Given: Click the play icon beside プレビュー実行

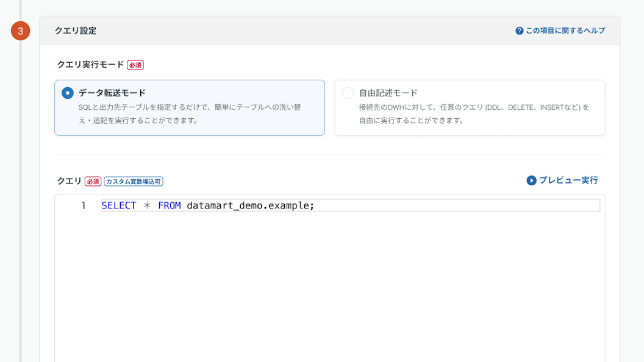Looking at the screenshot, I should pos(531,180).
